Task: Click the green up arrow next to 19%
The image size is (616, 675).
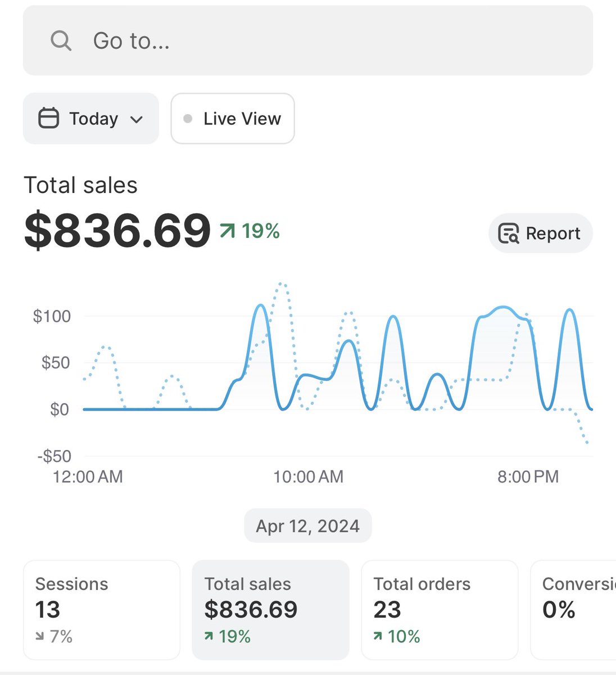Action: (228, 231)
